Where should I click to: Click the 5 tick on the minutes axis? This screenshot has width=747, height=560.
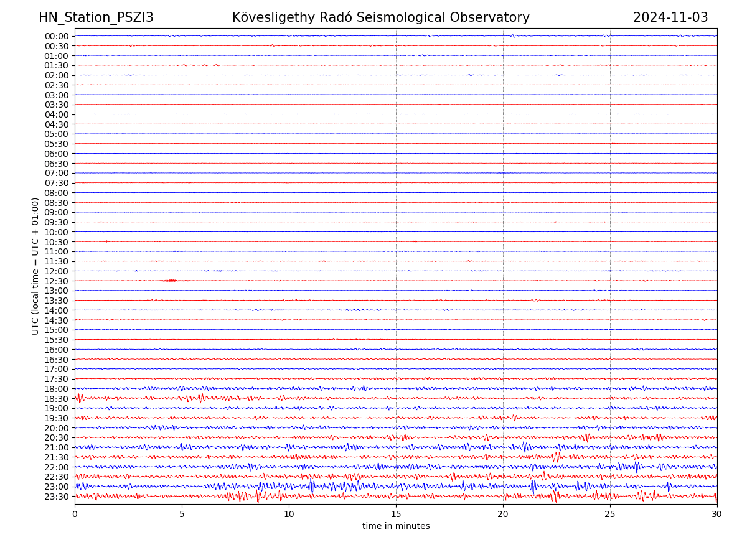pos(182,515)
